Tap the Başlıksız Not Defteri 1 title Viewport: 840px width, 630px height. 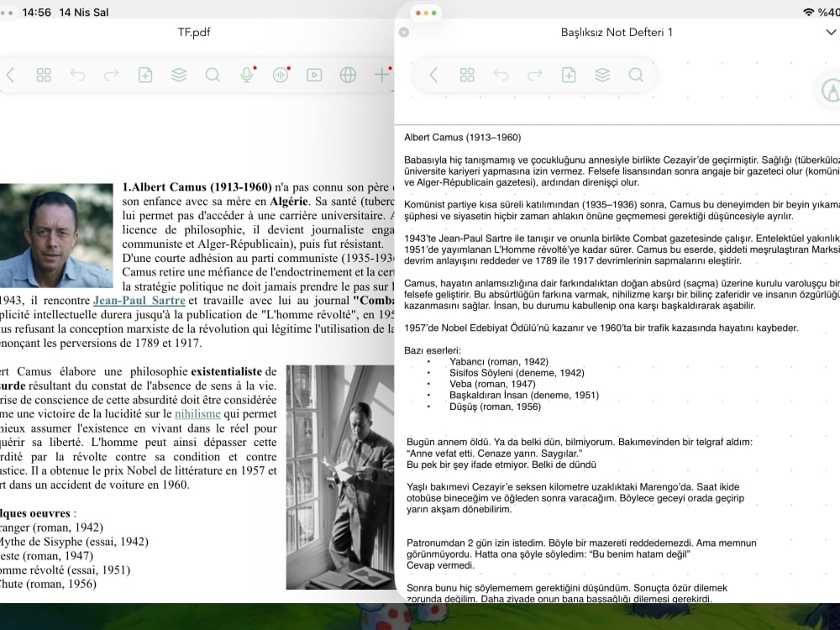coord(617,32)
